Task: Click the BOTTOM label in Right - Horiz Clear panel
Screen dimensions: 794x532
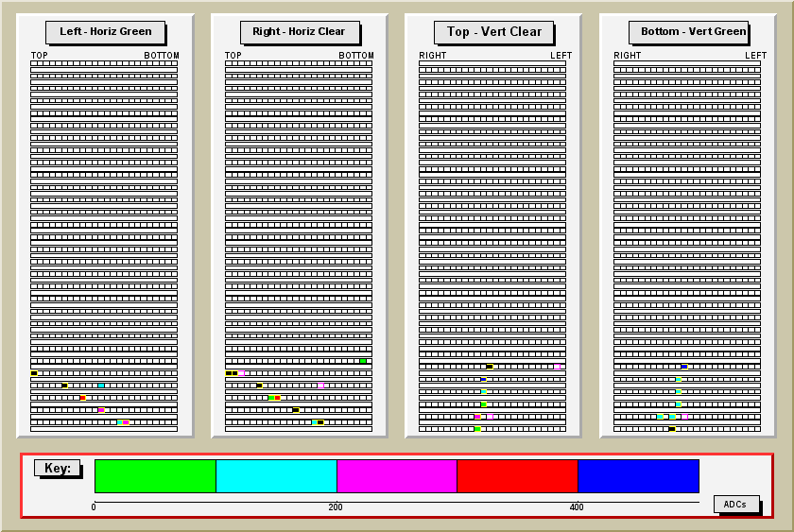Action: [x=356, y=55]
